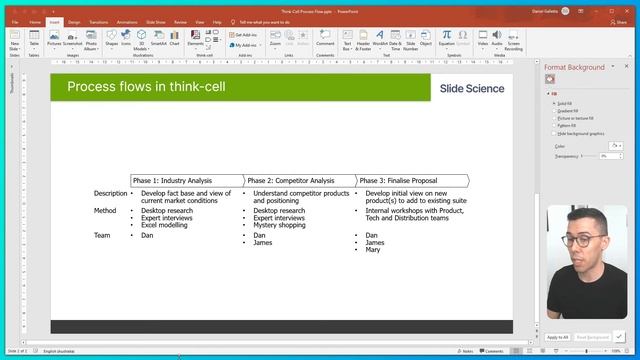Viewport: 640px width, 360px height.
Task: Open think-cell Elements menu
Action: click(196, 40)
